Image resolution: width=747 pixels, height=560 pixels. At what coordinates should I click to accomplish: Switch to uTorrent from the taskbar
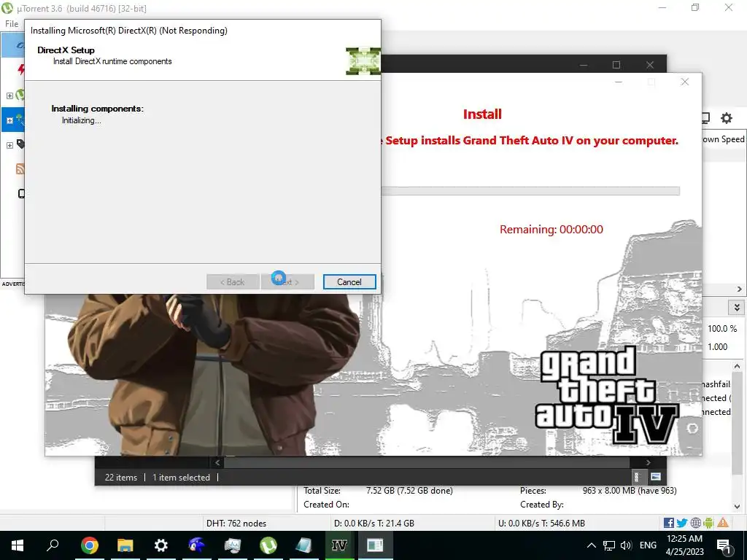click(x=268, y=545)
